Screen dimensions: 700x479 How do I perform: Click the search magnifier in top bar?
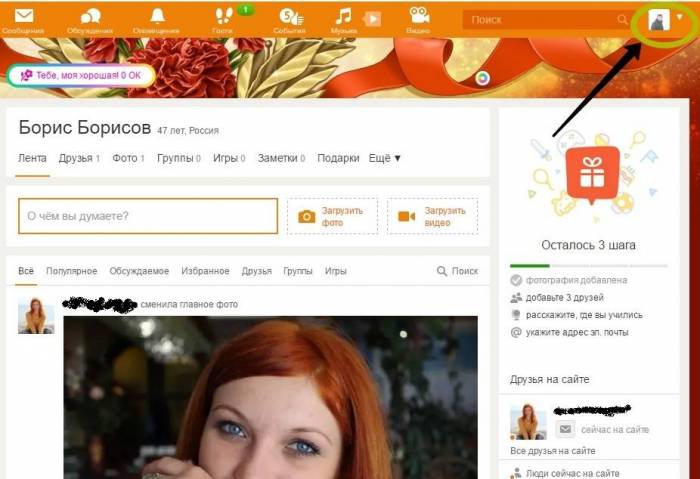pyautogui.click(x=622, y=19)
